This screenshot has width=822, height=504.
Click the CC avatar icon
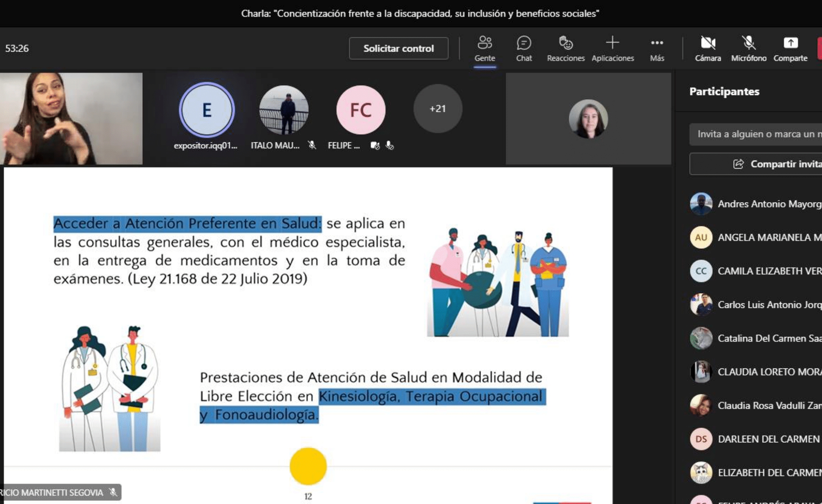(701, 271)
